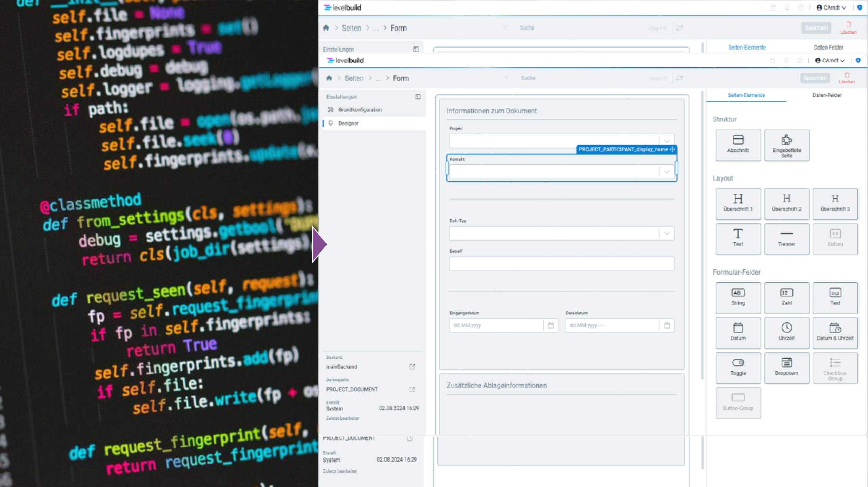Expand the Projekt dropdown
The image size is (868, 487).
click(666, 141)
